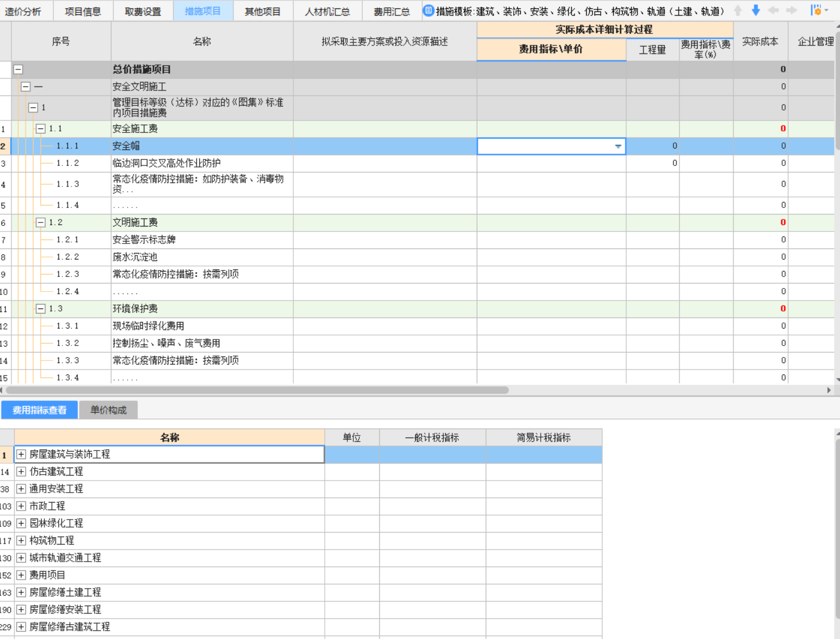Click the 安全帽 name cell
840x639 pixels.
click(x=202, y=146)
